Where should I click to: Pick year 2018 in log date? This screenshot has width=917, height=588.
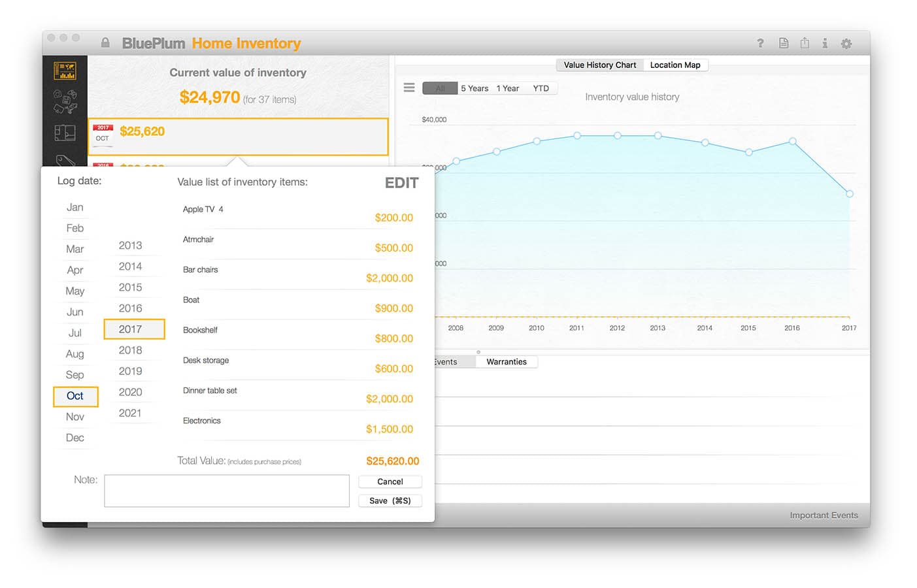click(131, 350)
